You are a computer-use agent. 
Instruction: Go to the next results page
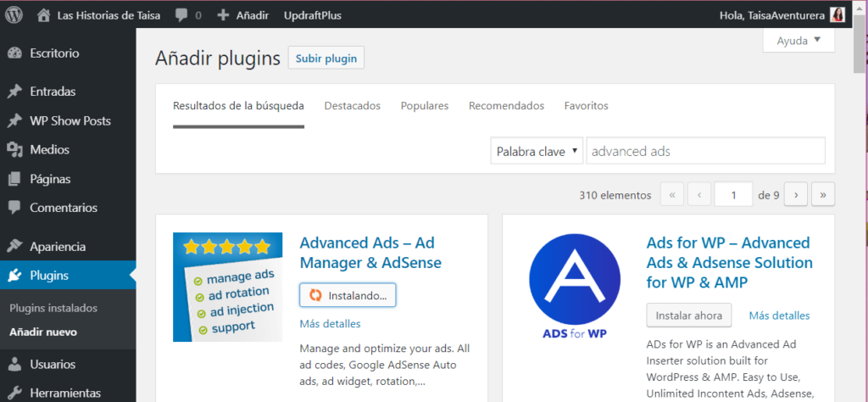click(x=796, y=195)
